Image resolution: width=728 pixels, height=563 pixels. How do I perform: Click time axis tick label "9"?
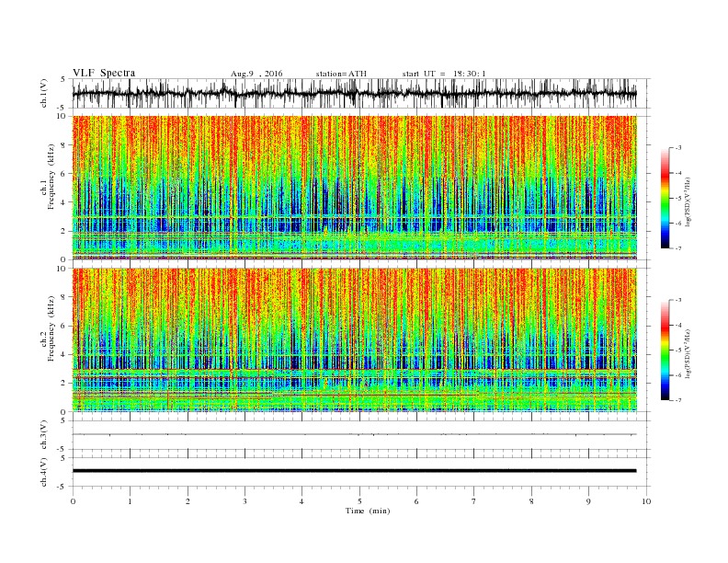(588, 501)
